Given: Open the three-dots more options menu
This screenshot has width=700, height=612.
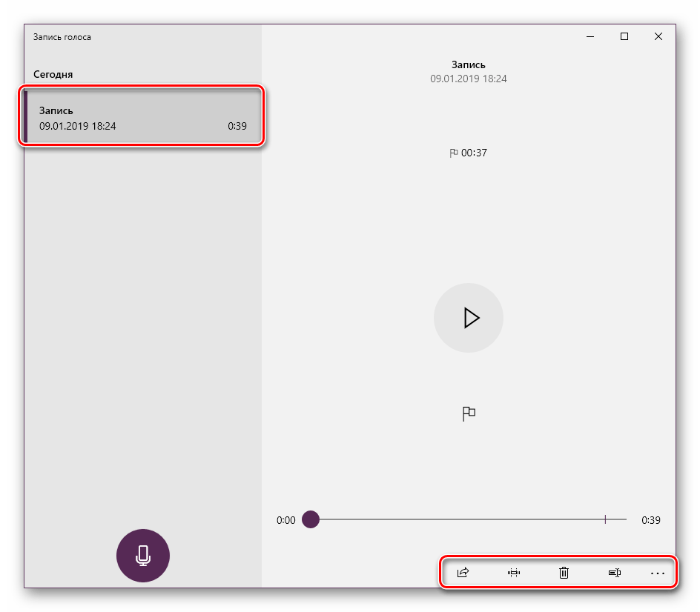Looking at the screenshot, I should tap(657, 572).
